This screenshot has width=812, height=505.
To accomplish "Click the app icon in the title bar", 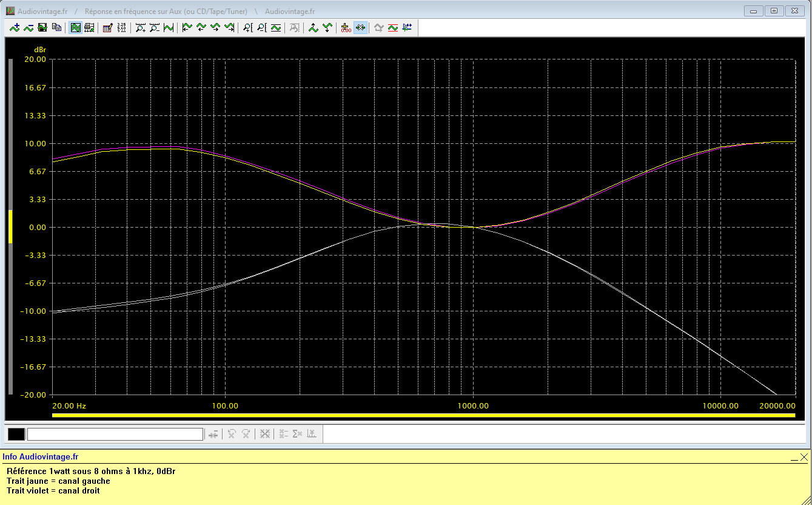I will pos(10,11).
